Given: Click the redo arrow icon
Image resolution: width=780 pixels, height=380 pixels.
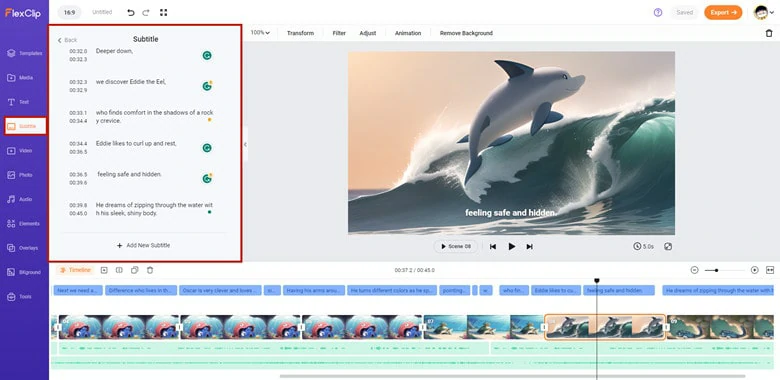Looking at the screenshot, I should tap(146, 12).
